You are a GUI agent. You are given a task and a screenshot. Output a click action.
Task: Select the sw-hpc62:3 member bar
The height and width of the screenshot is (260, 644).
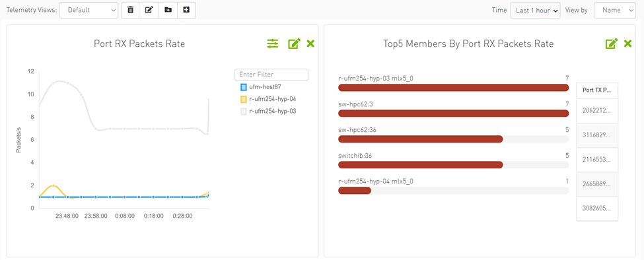(453, 114)
